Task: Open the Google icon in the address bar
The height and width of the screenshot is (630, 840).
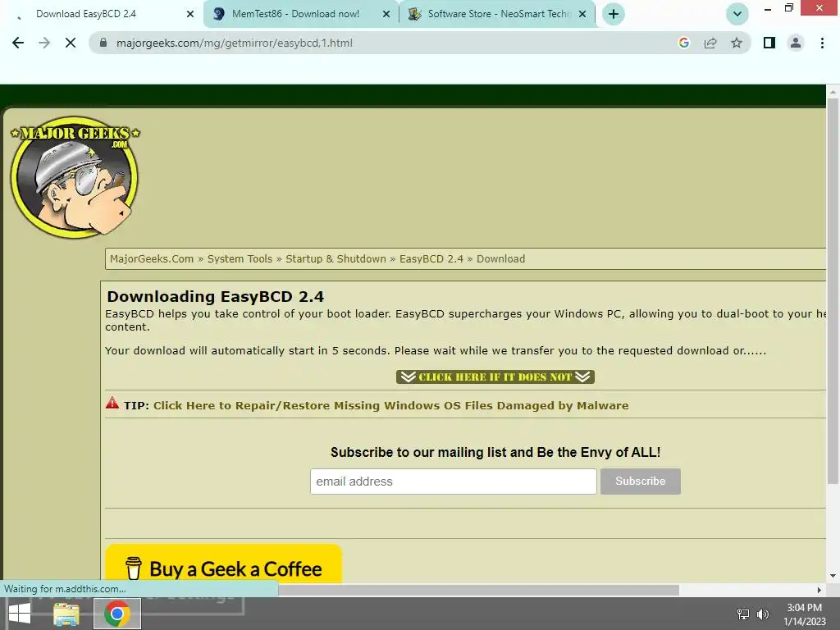Action: (x=683, y=43)
